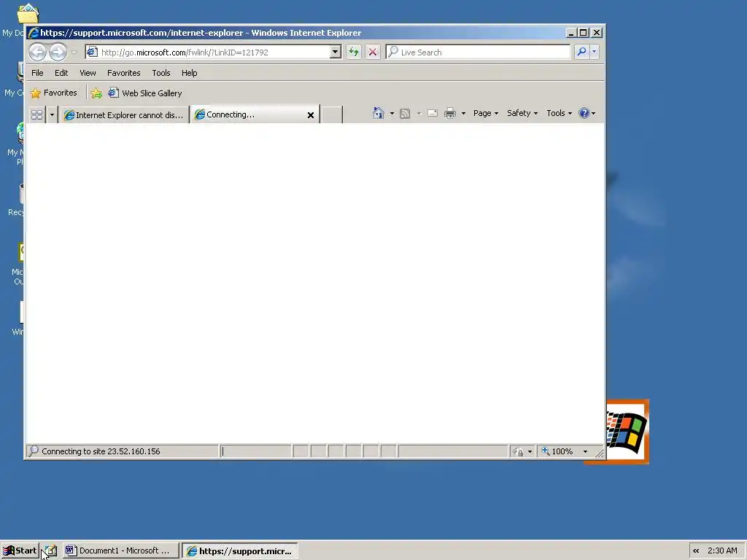Refresh the page with green arrows icon

click(x=354, y=52)
